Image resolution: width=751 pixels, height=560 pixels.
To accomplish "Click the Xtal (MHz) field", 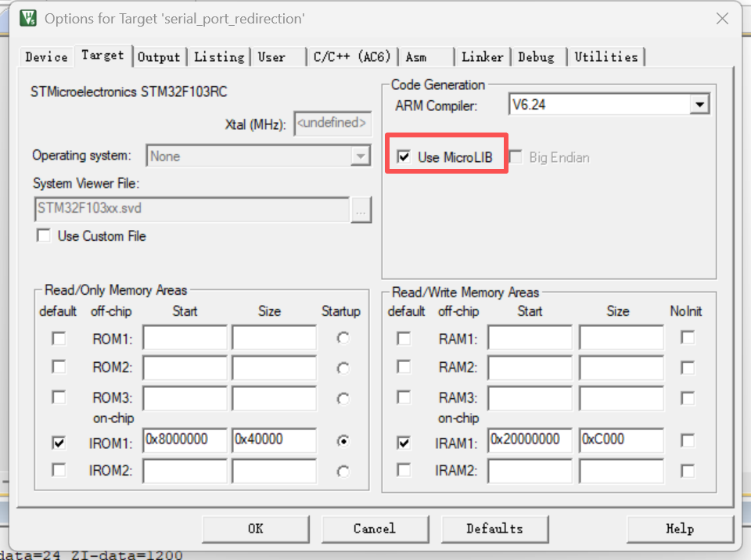I will (332, 124).
